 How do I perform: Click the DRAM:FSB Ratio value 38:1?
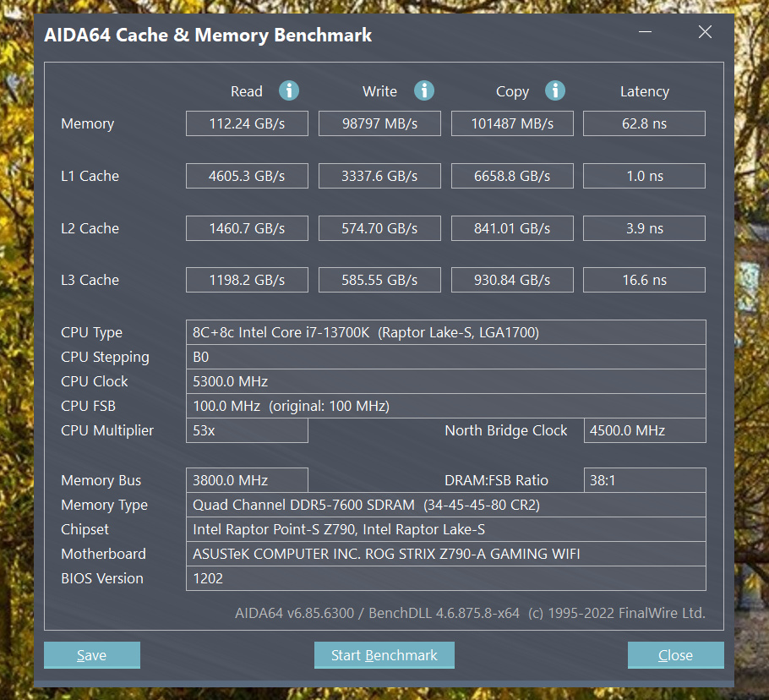click(645, 480)
